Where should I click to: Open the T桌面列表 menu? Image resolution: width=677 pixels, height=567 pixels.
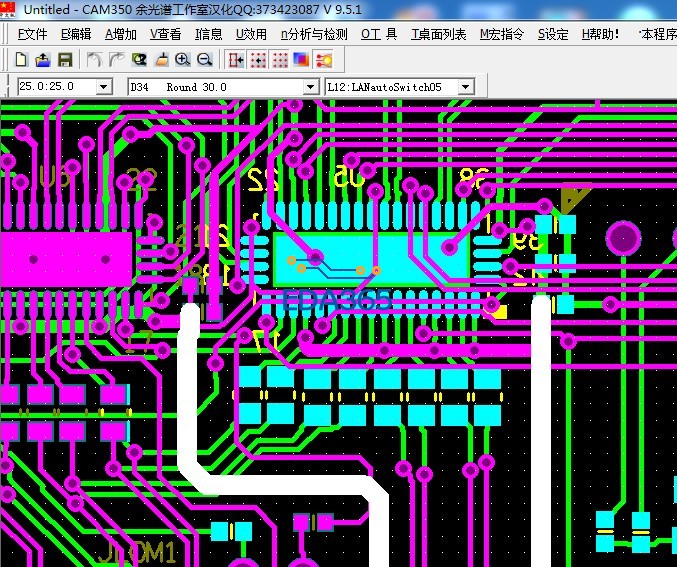[x=439, y=34]
